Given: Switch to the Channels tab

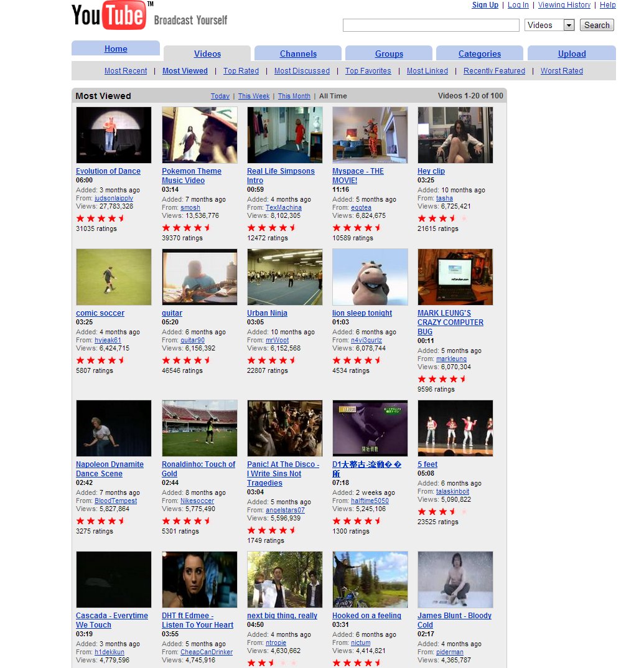Looking at the screenshot, I should pos(298,54).
